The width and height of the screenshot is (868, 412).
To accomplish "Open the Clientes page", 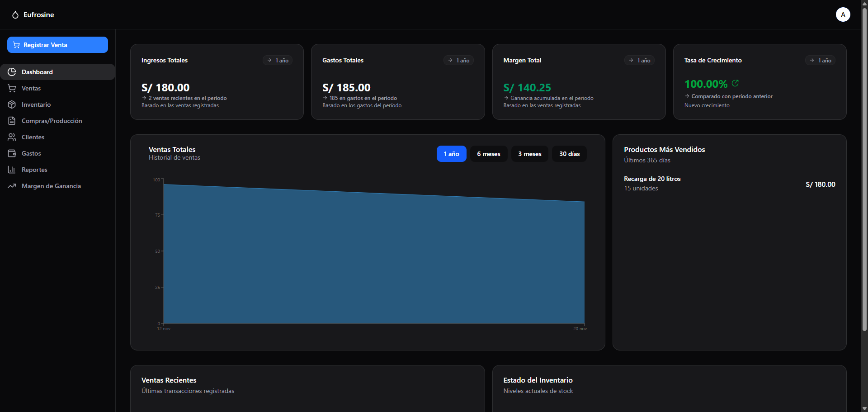I will 57,137.
